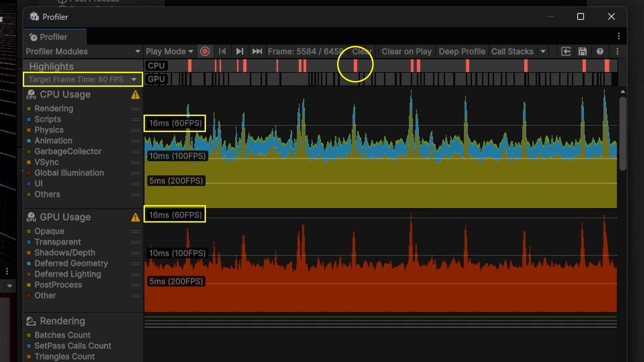Open the profiler help icon
This screenshot has height=362, width=644.
coord(600,52)
